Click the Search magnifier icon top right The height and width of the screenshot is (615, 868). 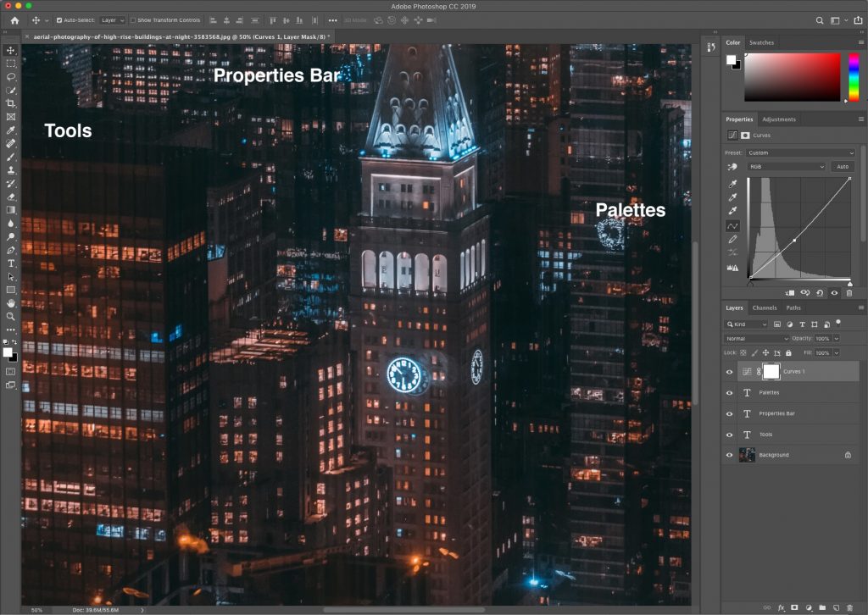coord(820,20)
